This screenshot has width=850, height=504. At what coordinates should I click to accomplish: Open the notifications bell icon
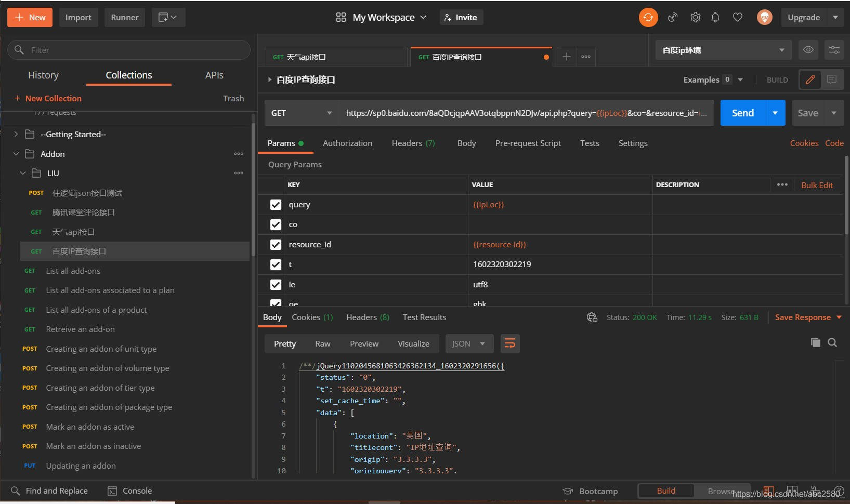[x=715, y=17]
